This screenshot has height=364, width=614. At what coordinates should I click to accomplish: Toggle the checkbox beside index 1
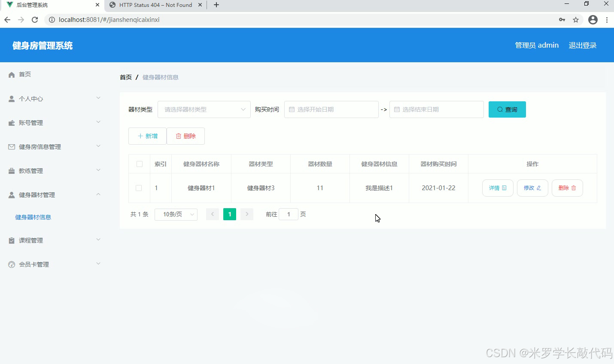139,188
